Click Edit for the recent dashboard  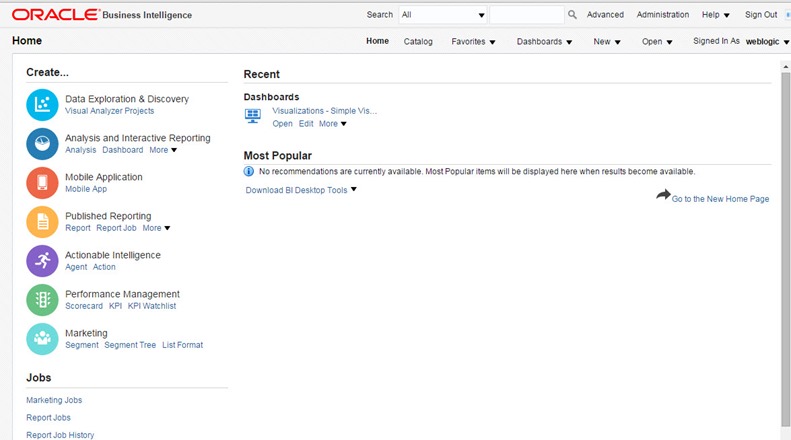click(306, 124)
